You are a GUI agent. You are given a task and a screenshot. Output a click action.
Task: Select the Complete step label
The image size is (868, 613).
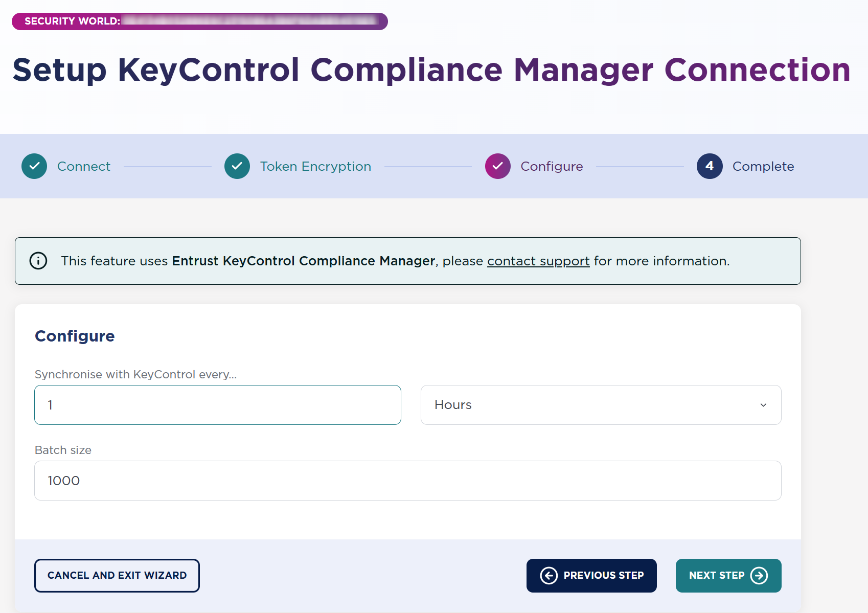(x=763, y=167)
